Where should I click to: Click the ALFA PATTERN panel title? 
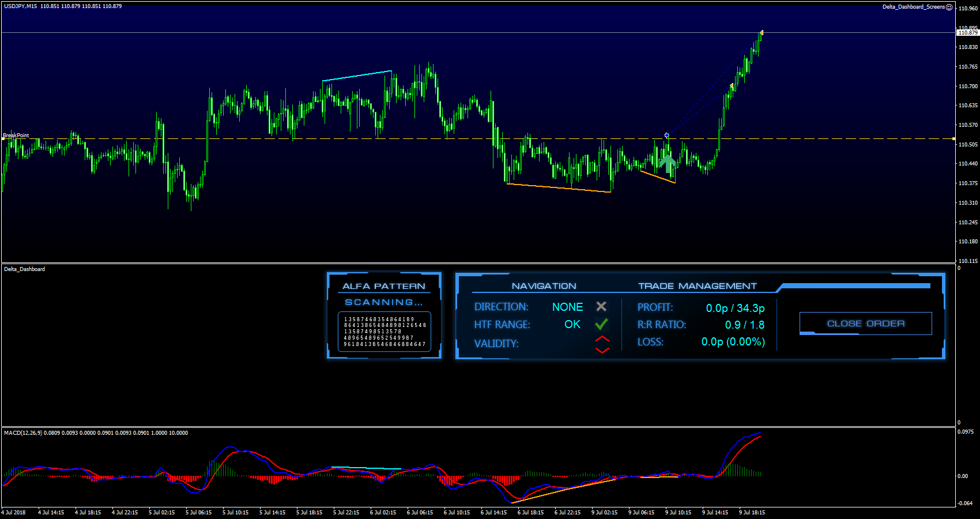tap(384, 286)
